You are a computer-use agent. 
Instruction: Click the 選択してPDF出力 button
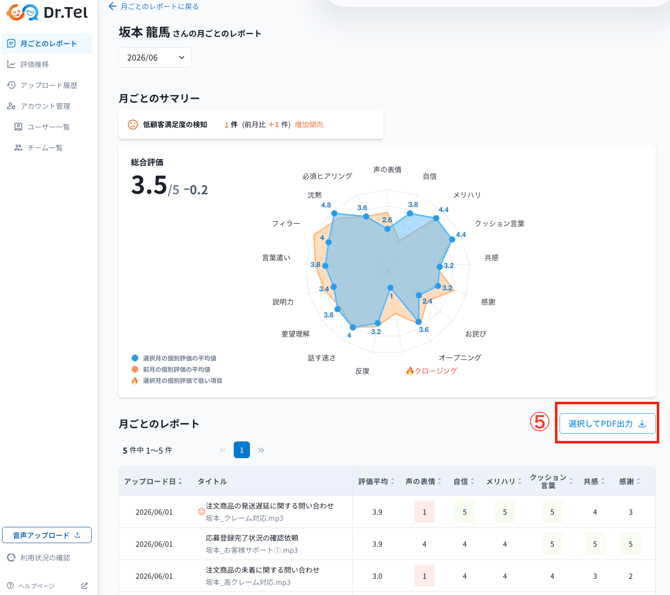click(x=607, y=424)
